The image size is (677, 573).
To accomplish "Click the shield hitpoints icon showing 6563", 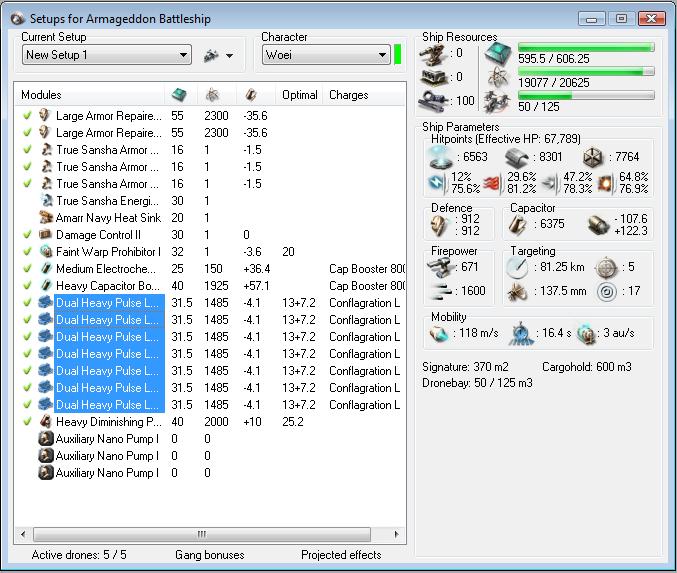I will pyautogui.click(x=440, y=157).
